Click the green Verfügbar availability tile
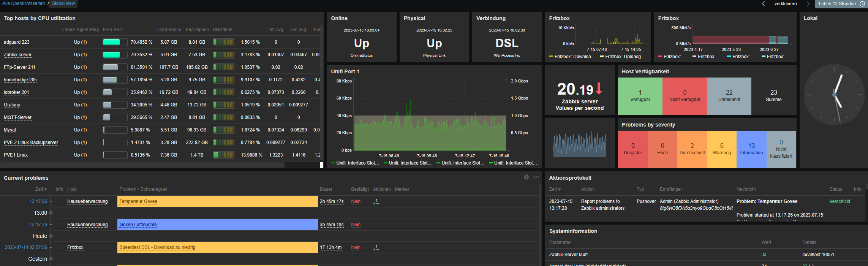868x266 pixels. [x=640, y=96]
